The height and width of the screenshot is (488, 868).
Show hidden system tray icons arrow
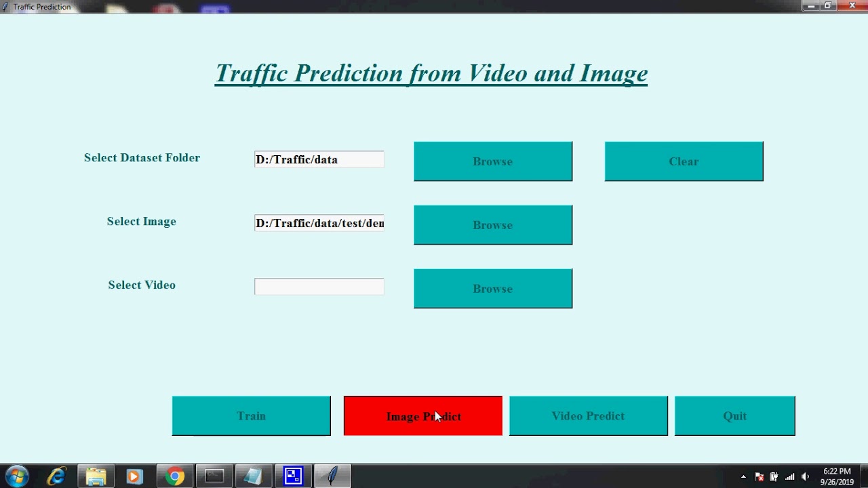point(743,476)
